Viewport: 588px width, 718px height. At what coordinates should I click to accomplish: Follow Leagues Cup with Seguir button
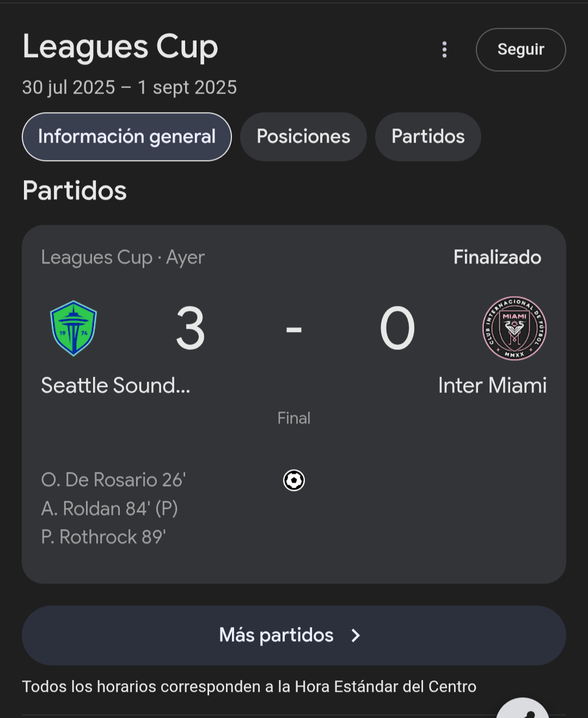(x=520, y=50)
